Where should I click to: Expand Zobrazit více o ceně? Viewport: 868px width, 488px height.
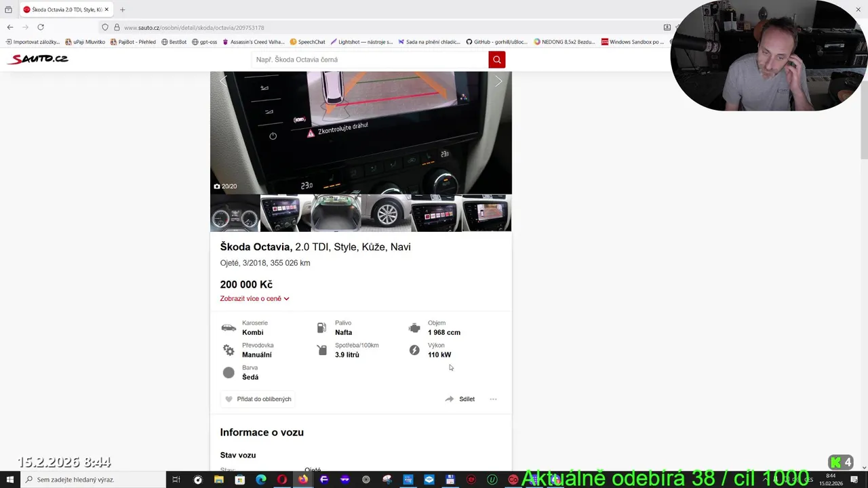[x=254, y=299]
